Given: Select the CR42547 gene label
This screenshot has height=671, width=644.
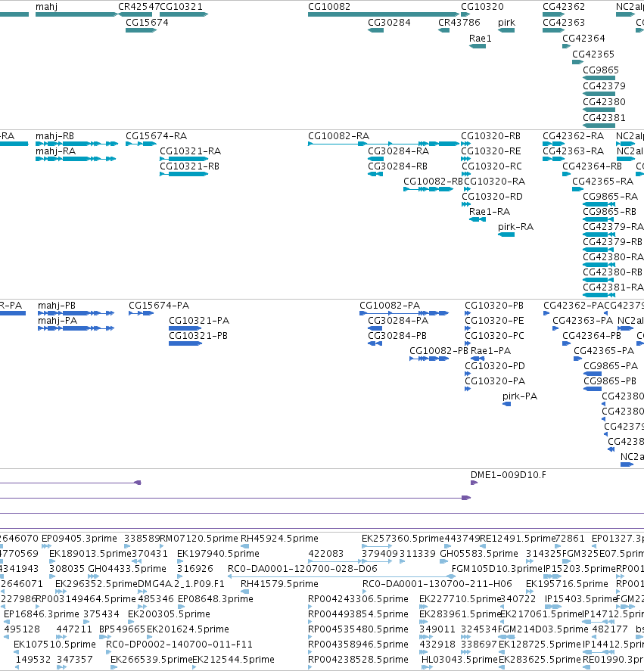Looking at the screenshot, I should pos(138,6).
